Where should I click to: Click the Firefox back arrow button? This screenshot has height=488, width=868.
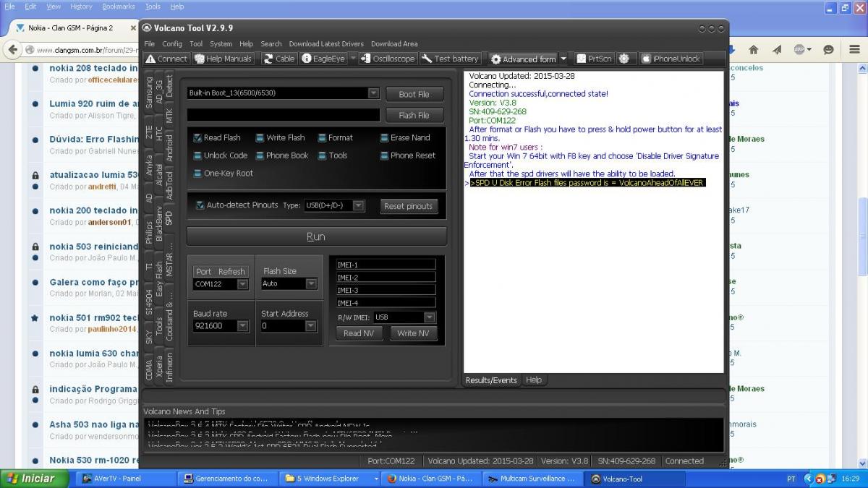[12, 50]
